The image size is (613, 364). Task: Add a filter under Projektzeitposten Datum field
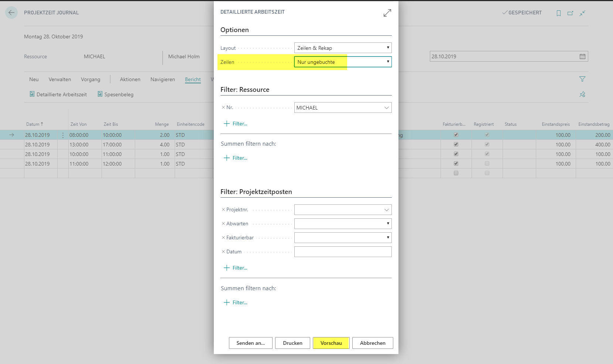(x=236, y=268)
